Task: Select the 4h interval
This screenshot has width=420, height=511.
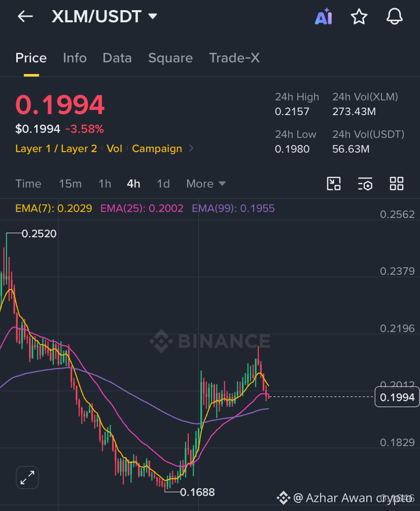Action: click(x=133, y=184)
